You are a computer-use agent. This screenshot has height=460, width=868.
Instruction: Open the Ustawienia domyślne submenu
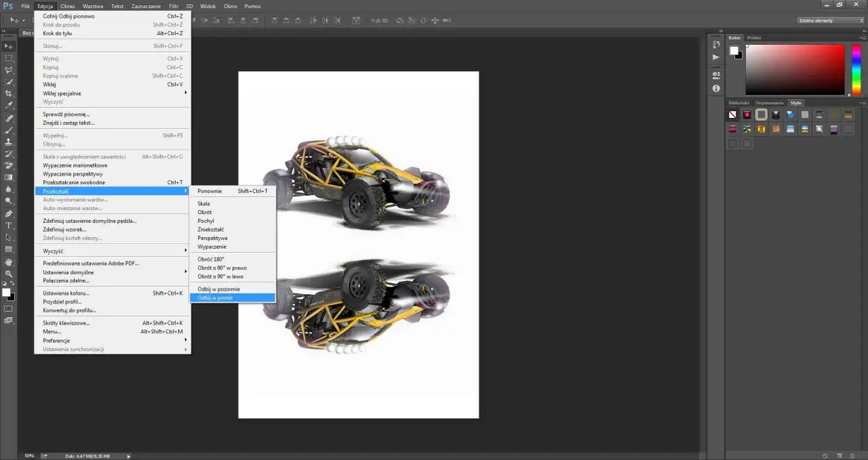pos(75,272)
